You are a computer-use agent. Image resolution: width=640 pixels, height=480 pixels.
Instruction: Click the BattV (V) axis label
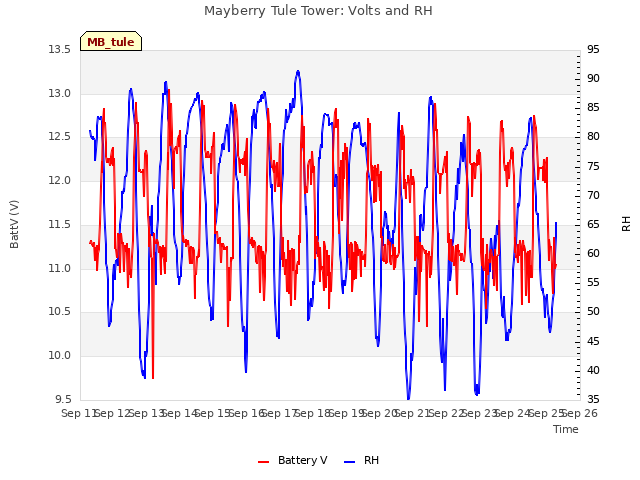pyautogui.click(x=14, y=224)
